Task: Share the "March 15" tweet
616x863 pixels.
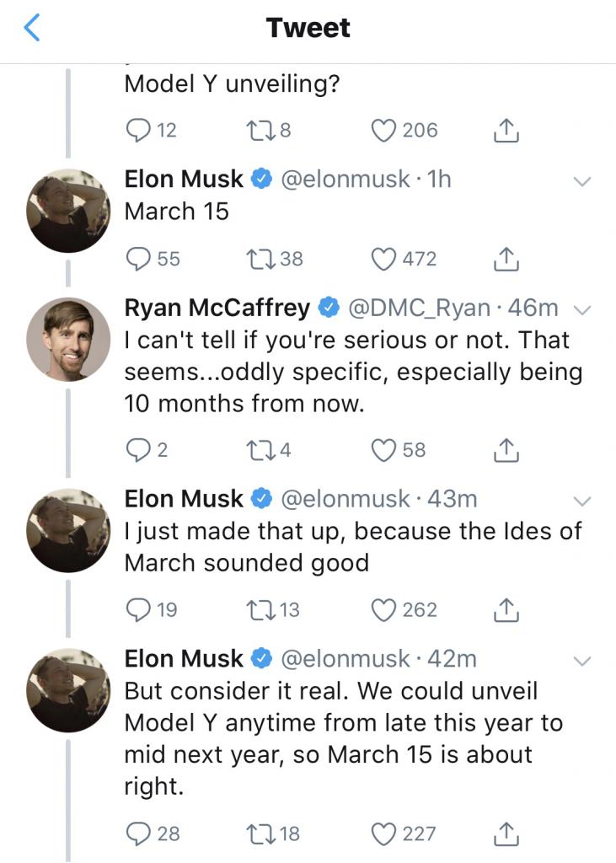Action: (504, 259)
